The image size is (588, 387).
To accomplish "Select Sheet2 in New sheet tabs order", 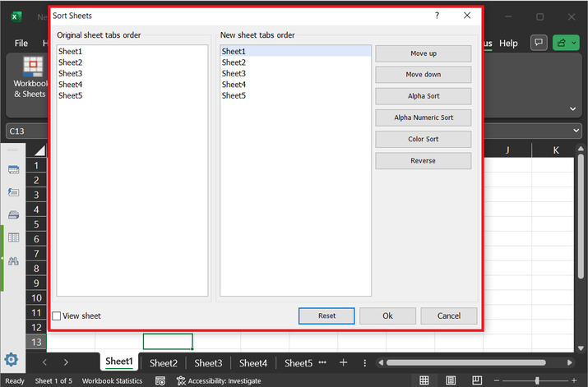I will pyautogui.click(x=295, y=62).
